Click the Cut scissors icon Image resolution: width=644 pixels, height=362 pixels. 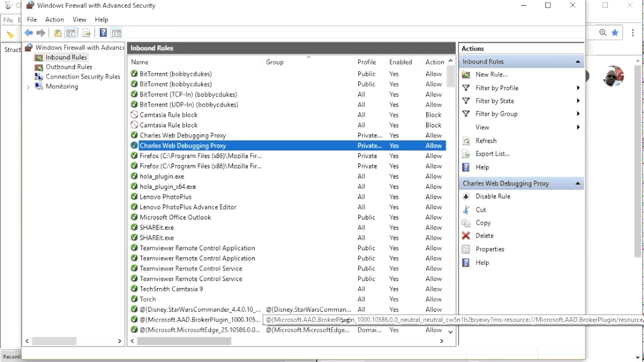tap(466, 210)
